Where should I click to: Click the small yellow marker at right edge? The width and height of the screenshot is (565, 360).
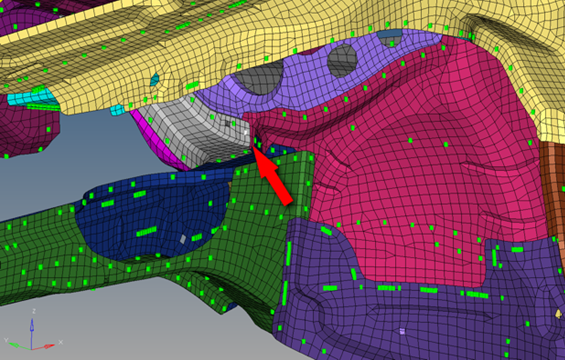pyautogui.click(x=559, y=314)
